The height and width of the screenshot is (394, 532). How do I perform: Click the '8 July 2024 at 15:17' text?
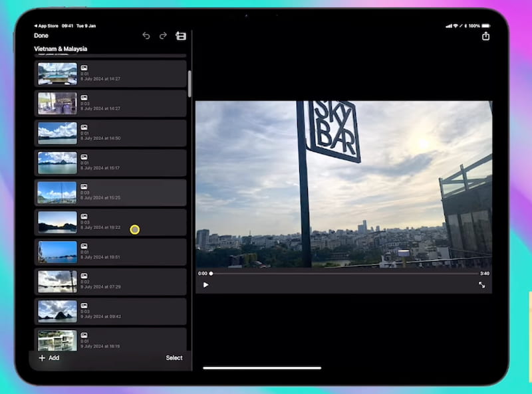pos(100,168)
